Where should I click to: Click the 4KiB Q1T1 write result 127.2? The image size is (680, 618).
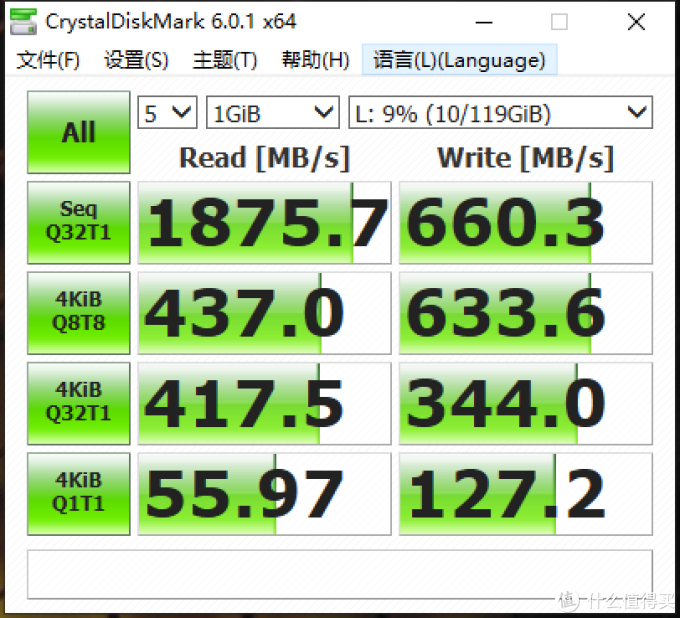[x=526, y=494]
